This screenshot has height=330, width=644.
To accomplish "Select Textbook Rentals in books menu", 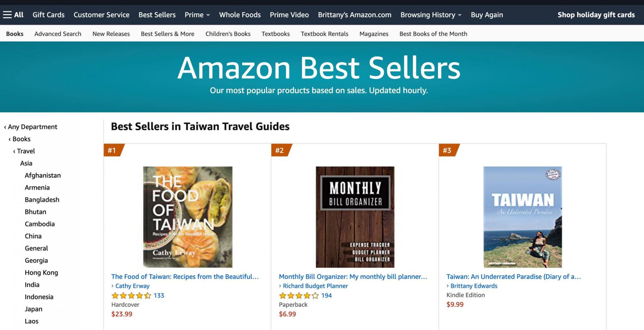I will coord(324,34).
